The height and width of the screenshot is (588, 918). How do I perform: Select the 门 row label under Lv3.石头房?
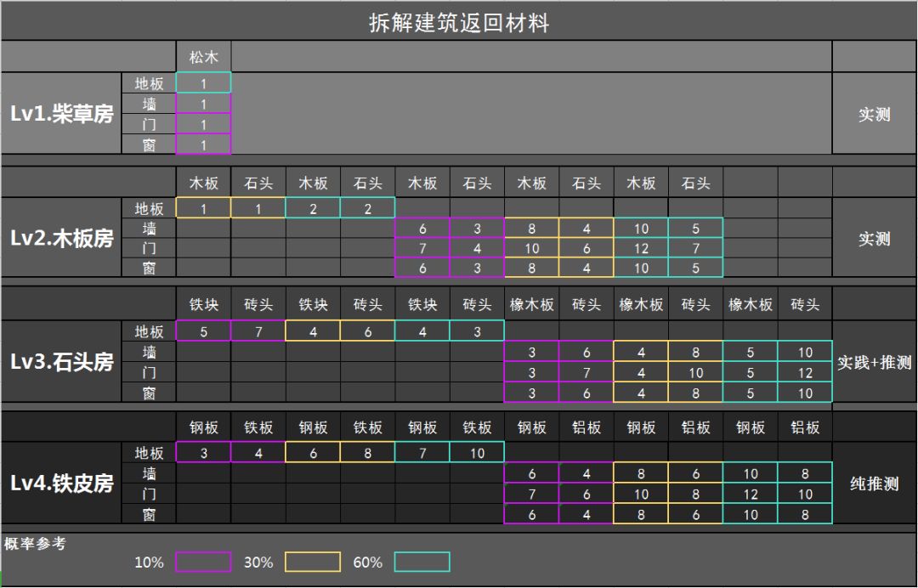pos(150,372)
